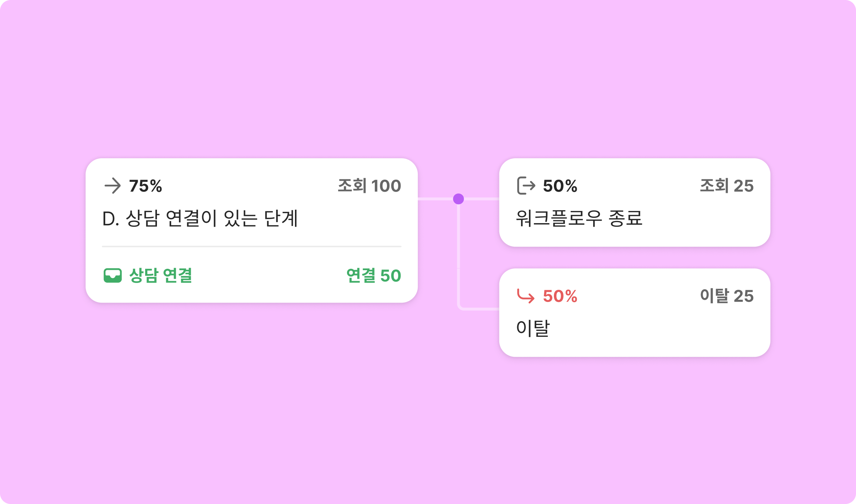Open the 워크플로우 종료 card title
Screen dimensions: 856x504
[579, 218]
